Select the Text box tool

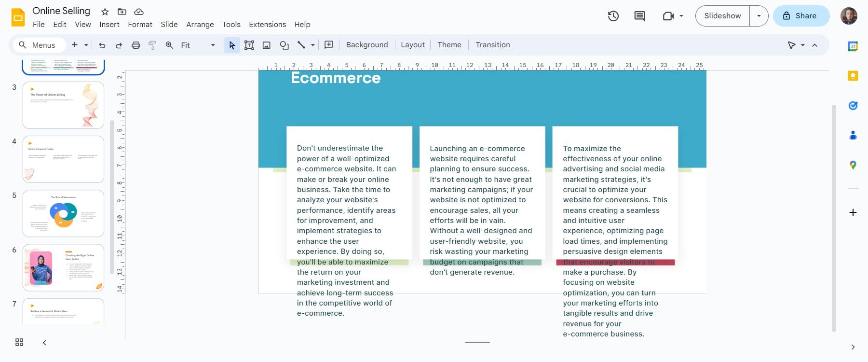tap(249, 45)
